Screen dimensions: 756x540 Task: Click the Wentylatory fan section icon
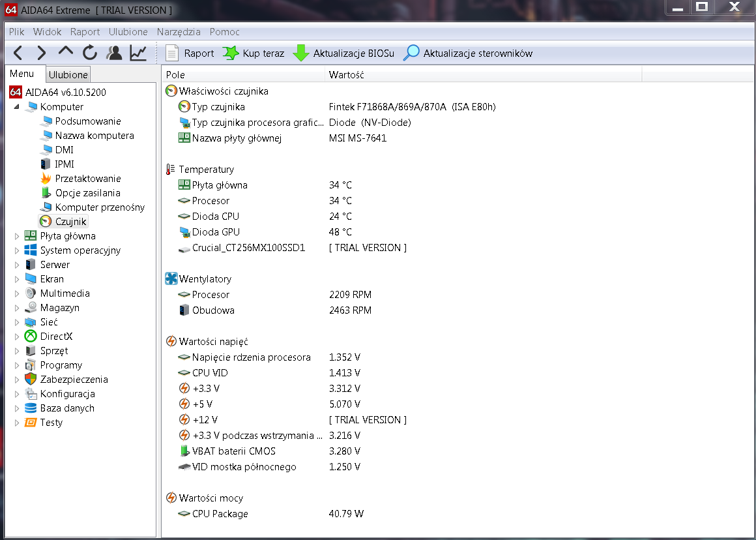171,279
